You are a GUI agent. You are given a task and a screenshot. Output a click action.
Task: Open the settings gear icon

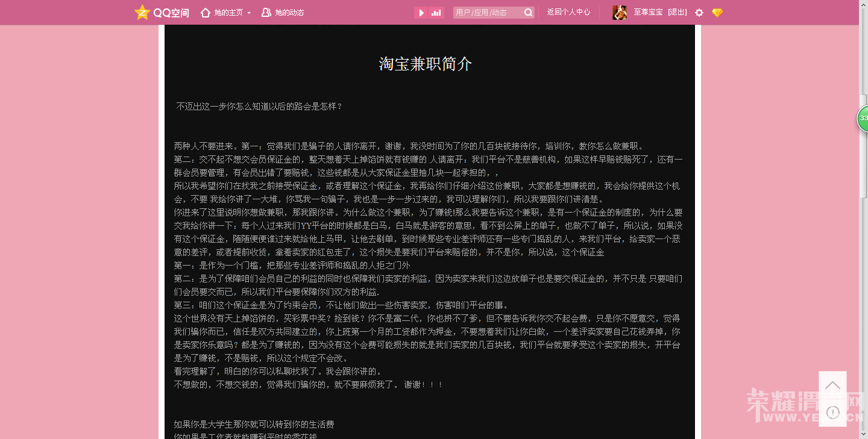pos(699,12)
